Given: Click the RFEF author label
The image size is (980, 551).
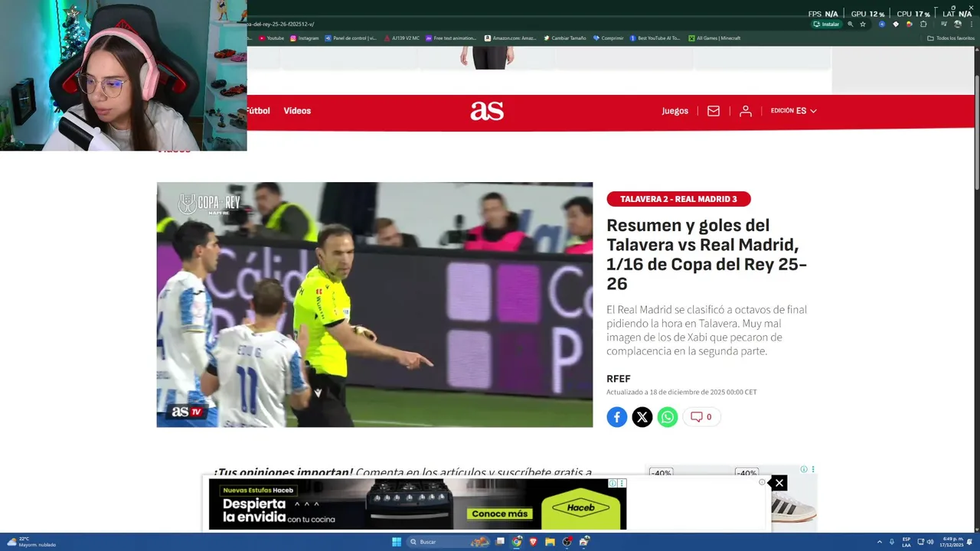Looking at the screenshot, I should pyautogui.click(x=619, y=379).
